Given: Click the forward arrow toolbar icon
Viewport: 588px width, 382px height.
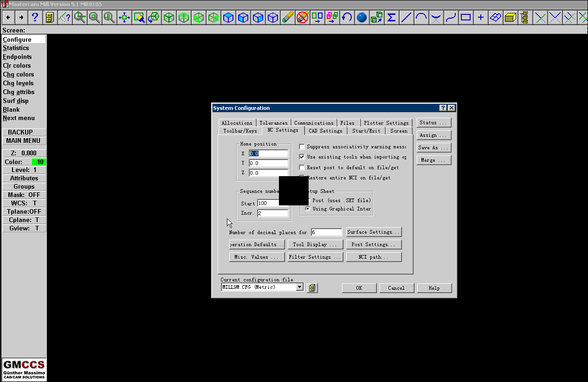Looking at the screenshot, I should [21, 18].
